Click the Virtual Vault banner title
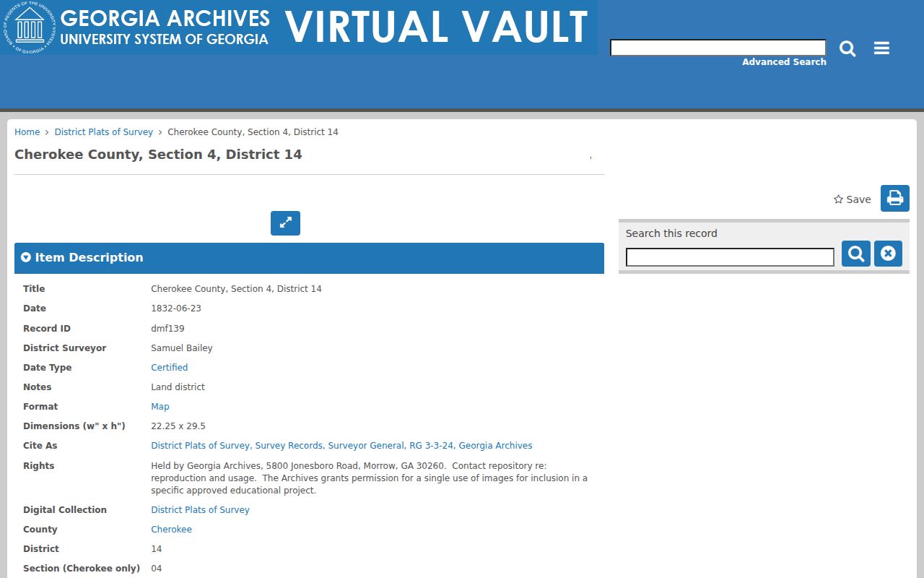Screen dimensions: 924x578 point(437,27)
